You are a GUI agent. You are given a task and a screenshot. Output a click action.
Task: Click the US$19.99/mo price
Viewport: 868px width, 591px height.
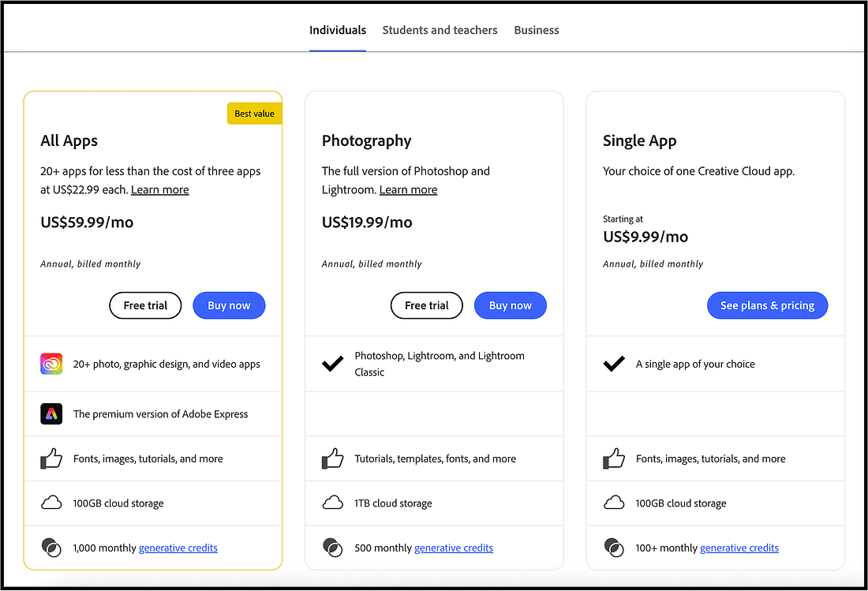click(x=367, y=223)
